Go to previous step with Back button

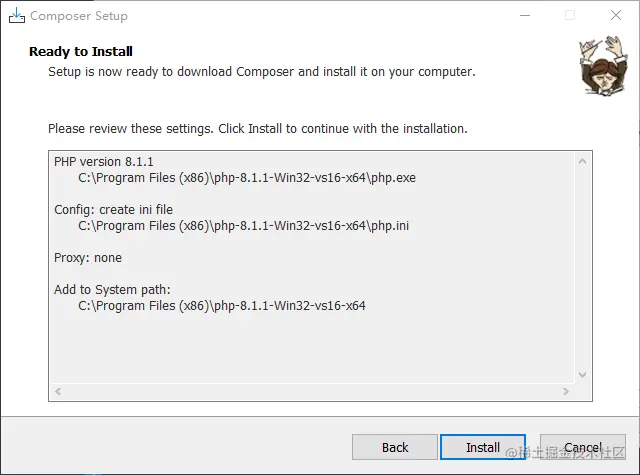(395, 447)
